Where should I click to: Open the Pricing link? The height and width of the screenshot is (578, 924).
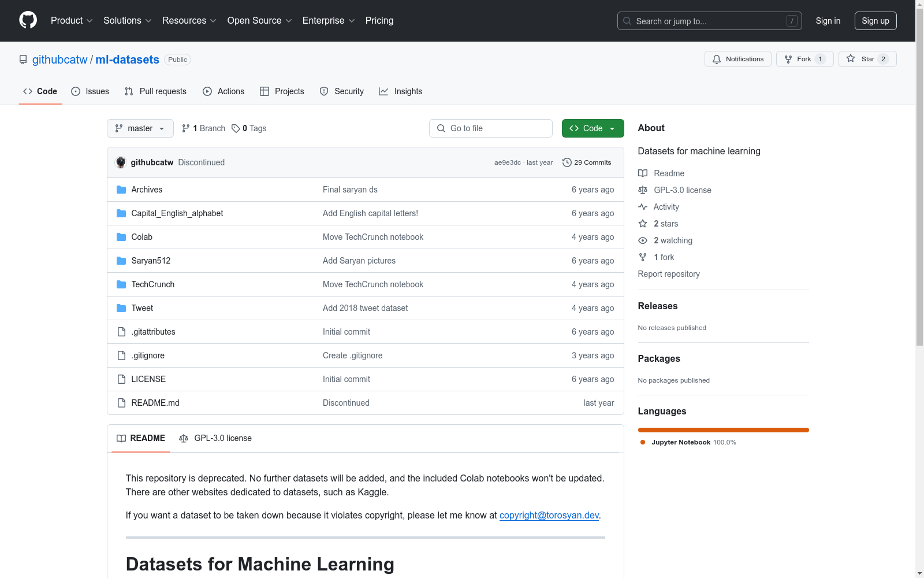coord(379,21)
